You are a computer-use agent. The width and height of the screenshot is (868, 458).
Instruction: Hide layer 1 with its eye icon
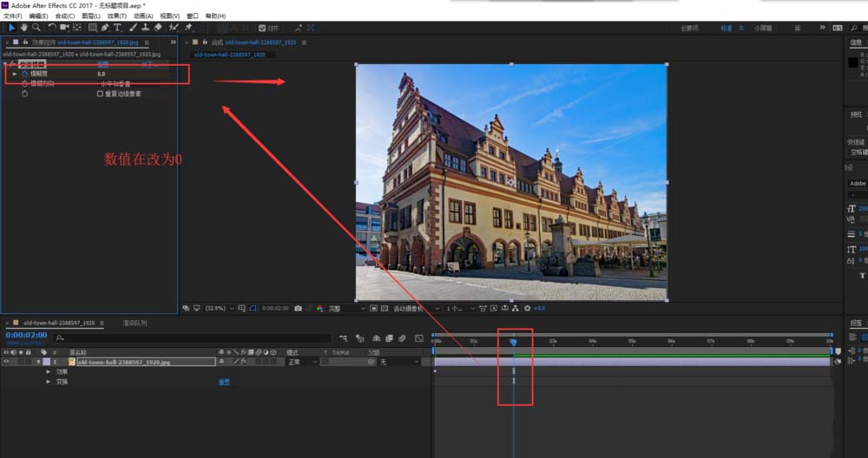pos(6,362)
